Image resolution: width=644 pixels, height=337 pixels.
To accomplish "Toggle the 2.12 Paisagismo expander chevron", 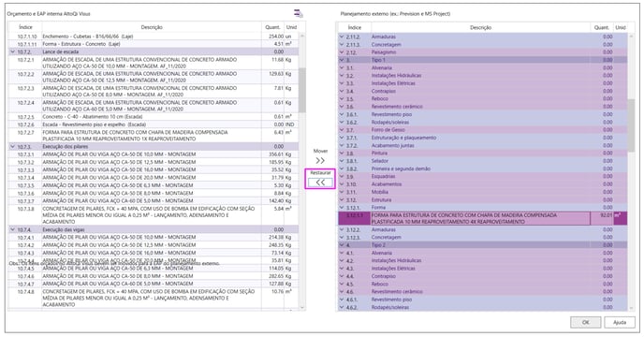I will (x=342, y=52).
